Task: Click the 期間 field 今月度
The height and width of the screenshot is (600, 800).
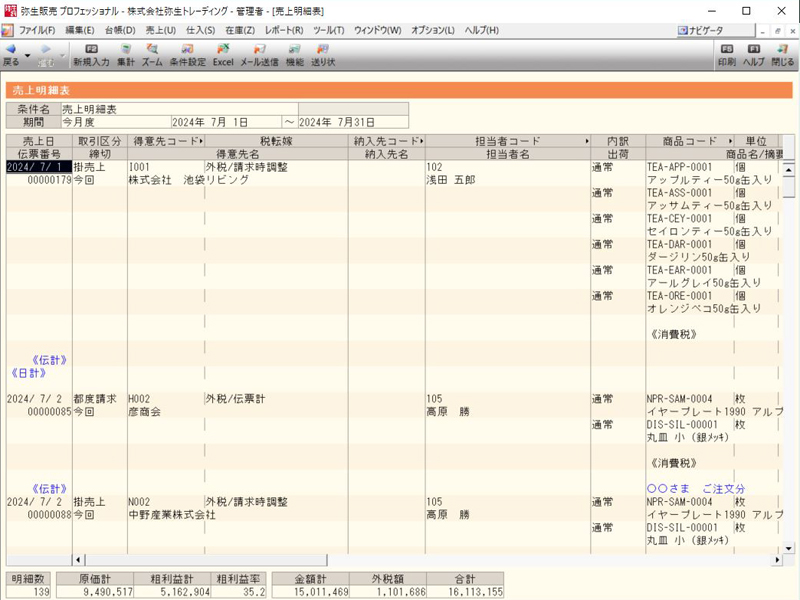Action: coord(116,122)
